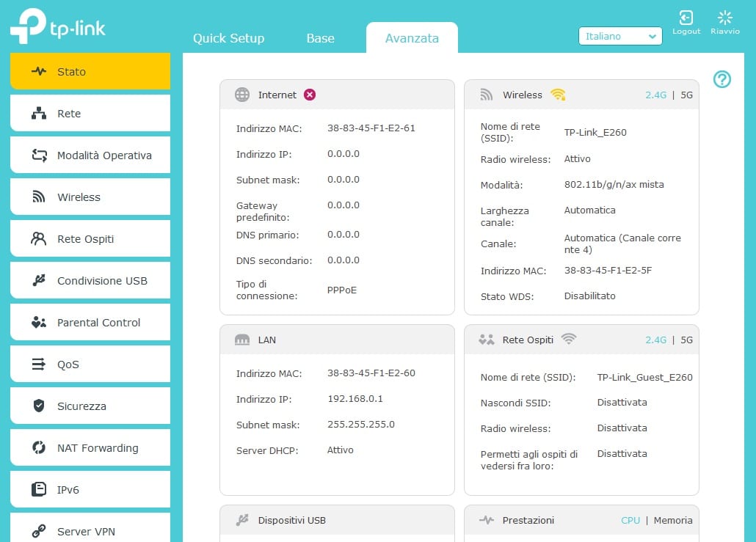
Task: Expand the Rete sidebar section
Action: (x=90, y=114)
